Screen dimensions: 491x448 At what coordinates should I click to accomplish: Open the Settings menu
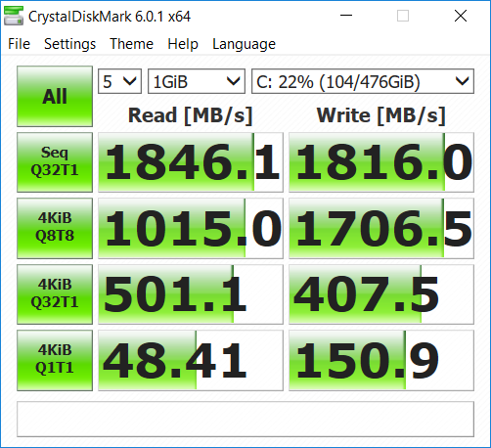coord(69,44)
